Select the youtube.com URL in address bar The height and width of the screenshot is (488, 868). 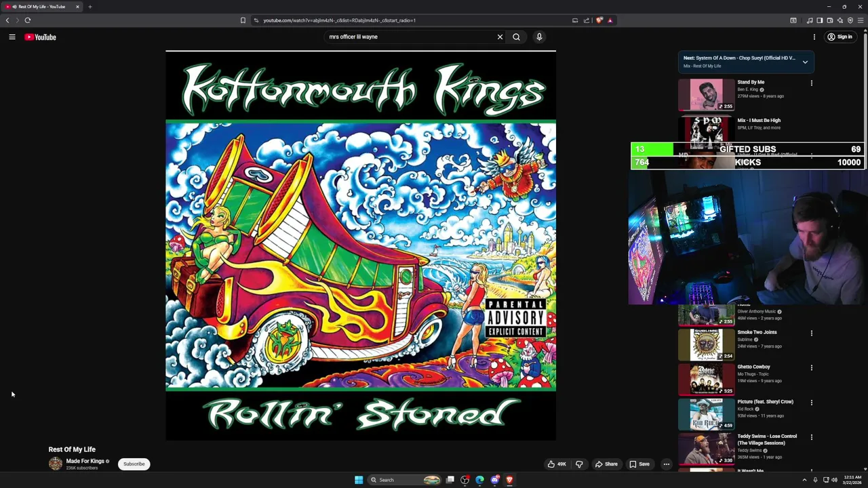(339, 20)
